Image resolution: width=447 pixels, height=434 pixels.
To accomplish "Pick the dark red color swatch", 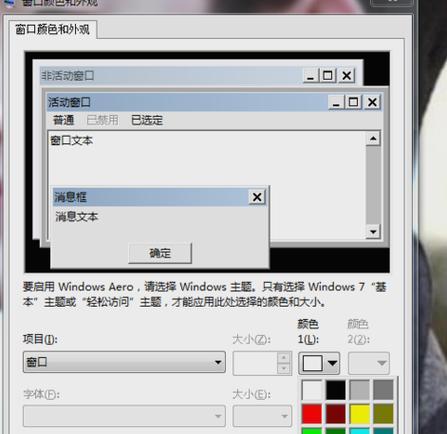I will click(x=336, y=414).
